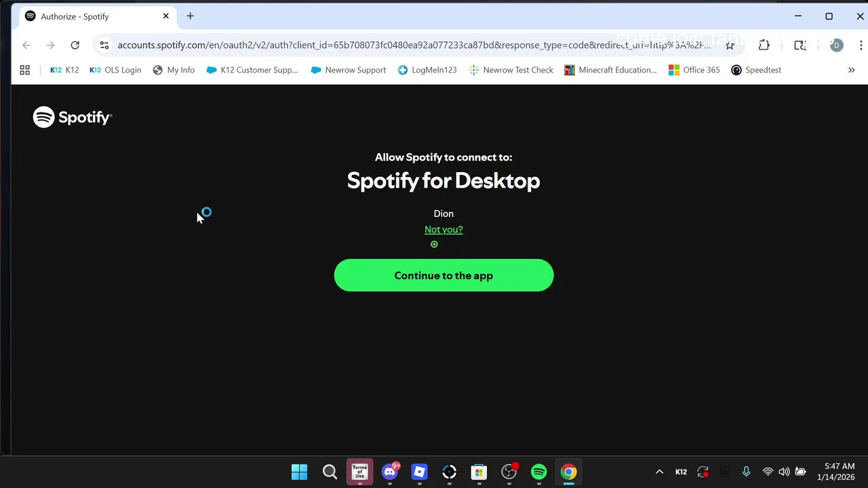
Task: Reload the current page
Action: point(75,45)
